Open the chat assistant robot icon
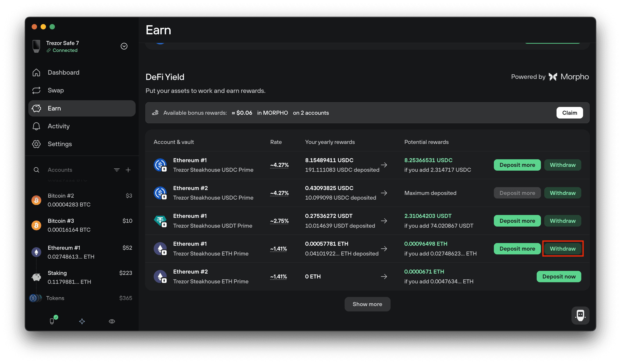This screenshot has width=621, height=364. [x=580, y=315]
